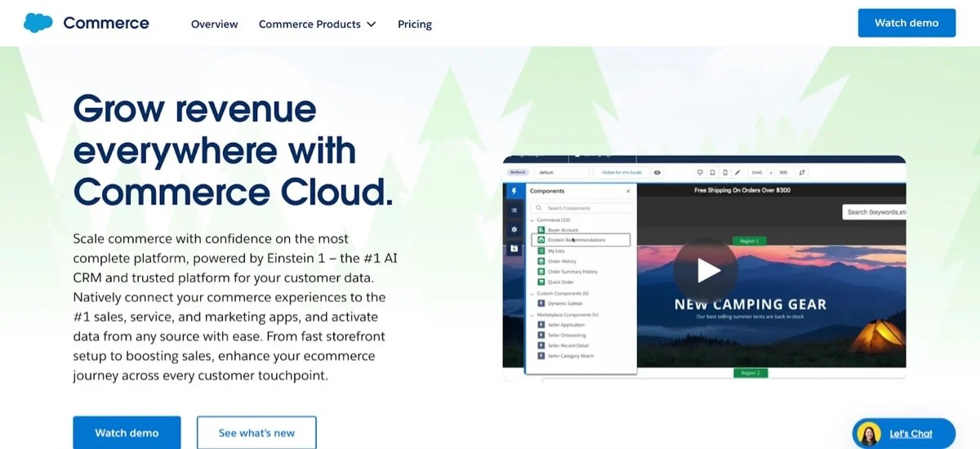980x449 pixels.
Task: Click the storefront Search keywords box
Action: (874, 212)
